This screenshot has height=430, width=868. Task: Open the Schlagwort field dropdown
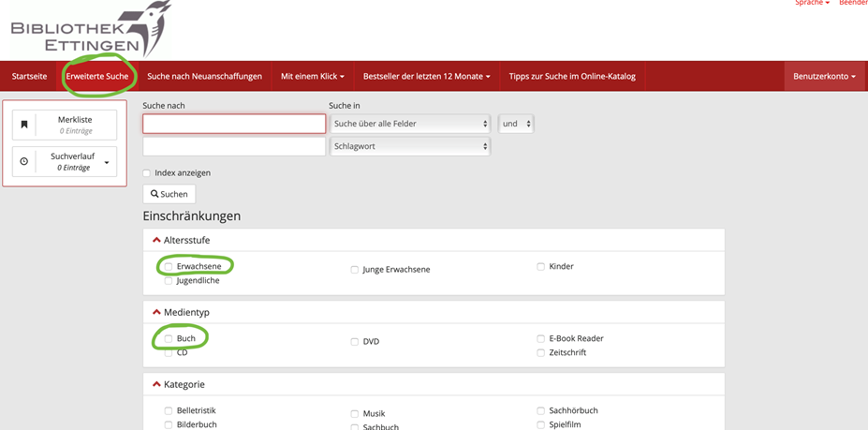point(410,146)
